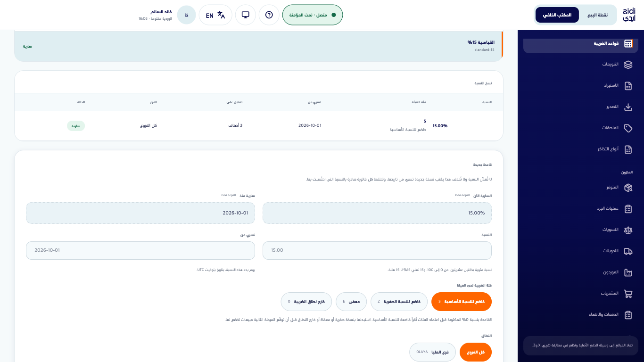Click the أنواع التذاكر document icon
The width and height of the screenshot is (644, 362).
[628, 149]
